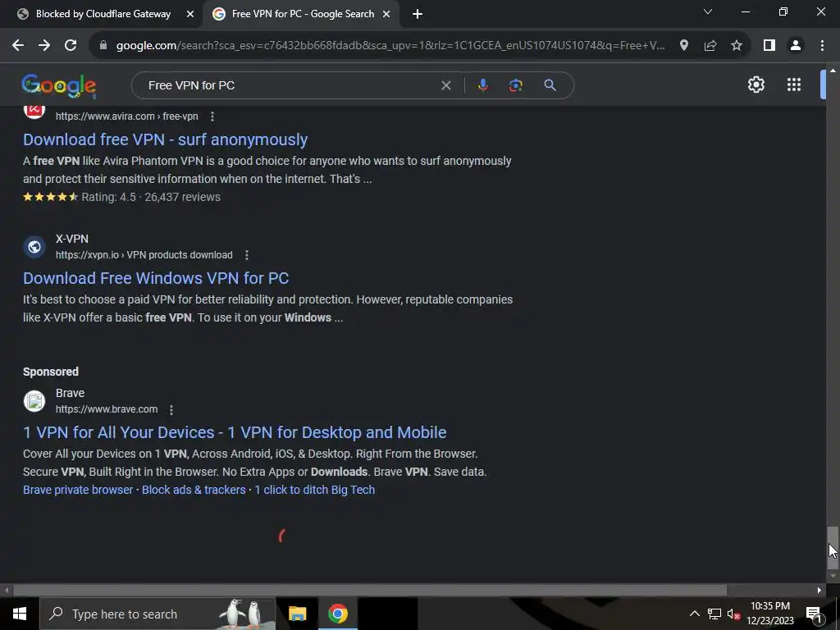Image resolution: width=840 pixels, height=630 pixels.
Task: Go to Google home via logo
Action: [59, 85]
